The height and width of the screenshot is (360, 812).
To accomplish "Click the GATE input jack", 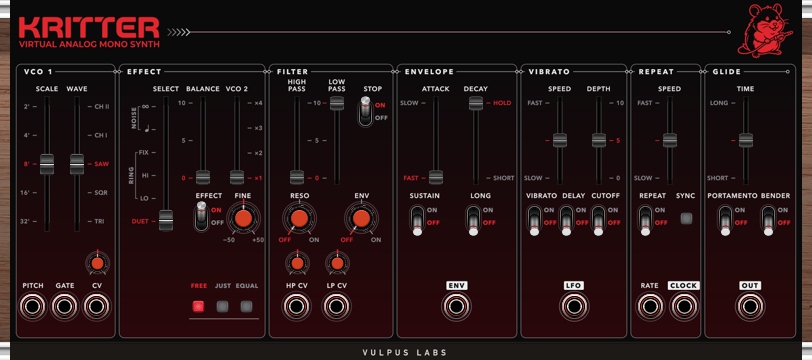I will (65, 307).
